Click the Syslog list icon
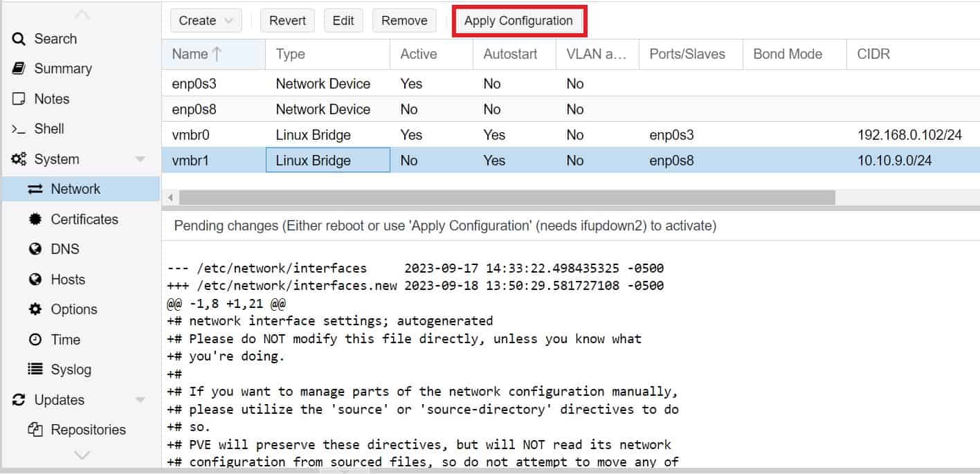 35,370
